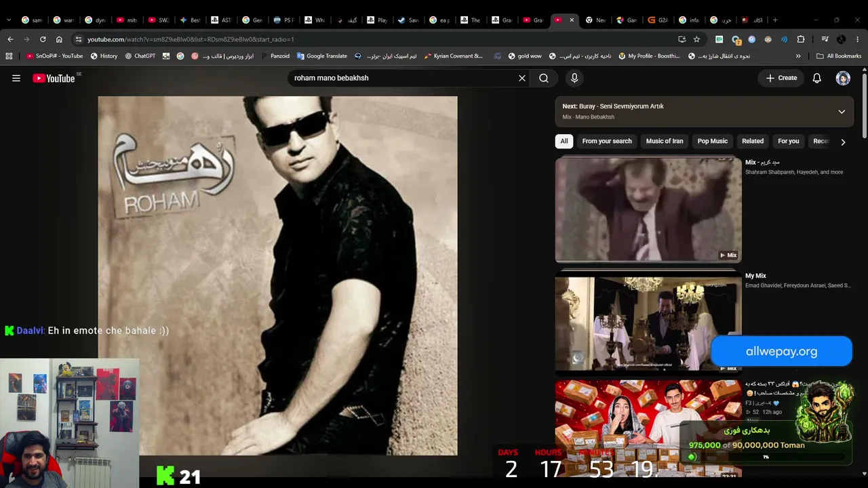View site information for youtube.com
This screenshot has width=868, height=488.
coord(79,39)
